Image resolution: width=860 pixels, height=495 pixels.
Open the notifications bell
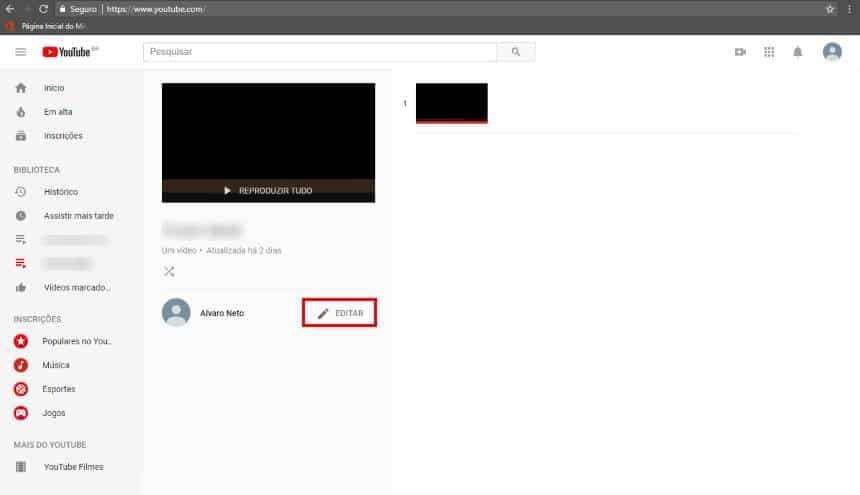(x=797, y=52)
